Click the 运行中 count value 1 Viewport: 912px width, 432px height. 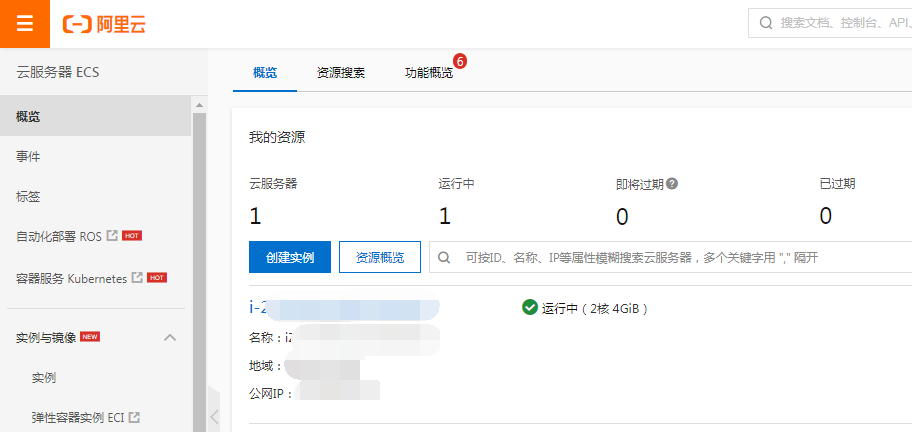tap(444, 216)
